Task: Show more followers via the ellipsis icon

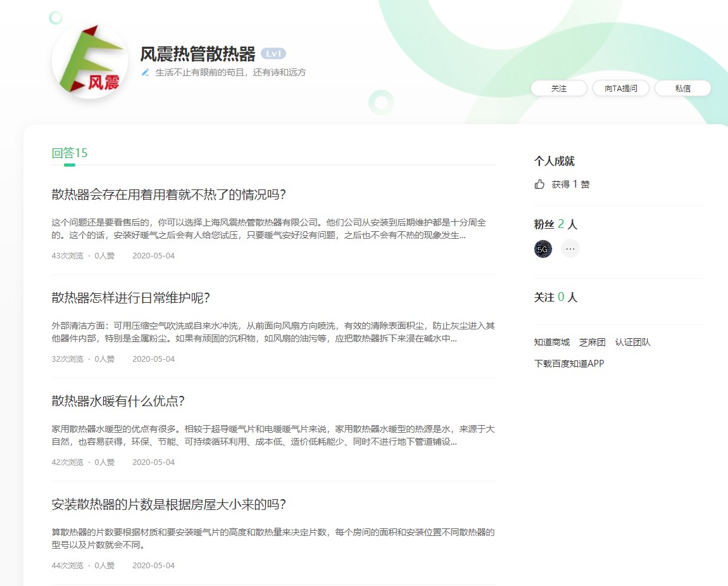Action: pos(570,248)
